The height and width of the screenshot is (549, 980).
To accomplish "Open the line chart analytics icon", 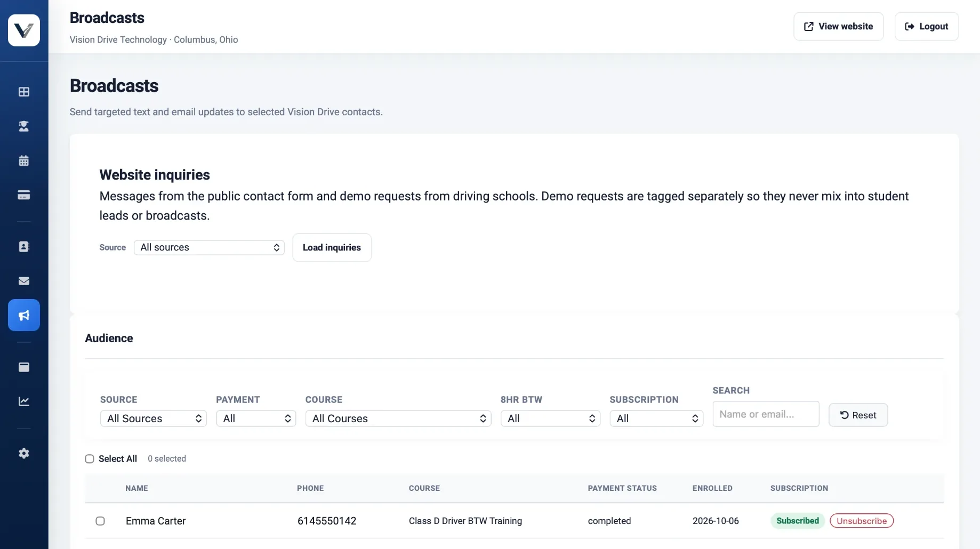I will [x=24, y=401].
